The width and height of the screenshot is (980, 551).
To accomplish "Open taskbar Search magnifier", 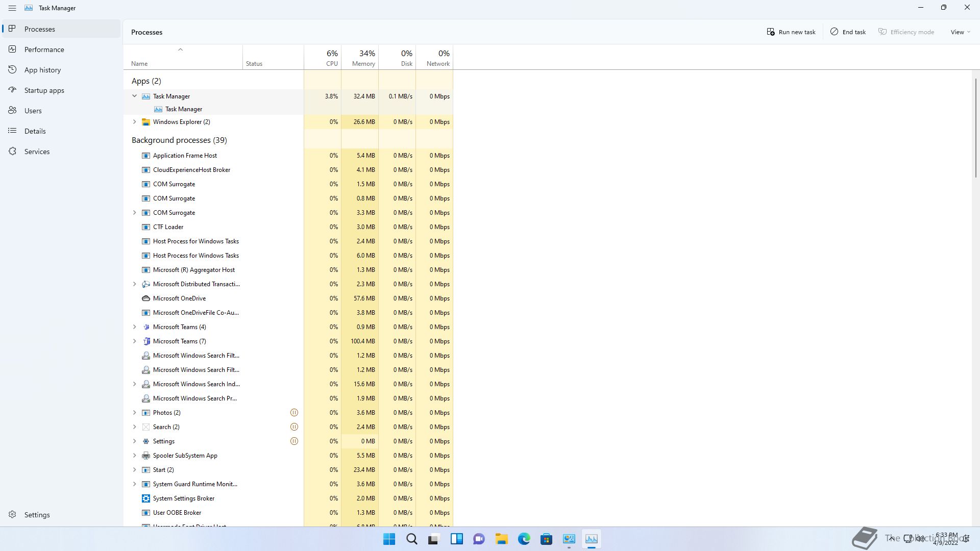I will click(411, 539).
